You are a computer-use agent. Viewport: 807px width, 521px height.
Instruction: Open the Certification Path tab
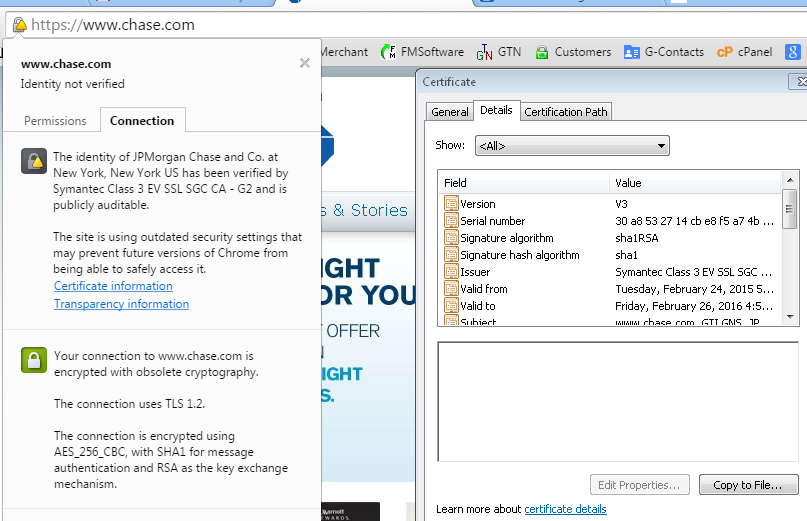point(566,112)
